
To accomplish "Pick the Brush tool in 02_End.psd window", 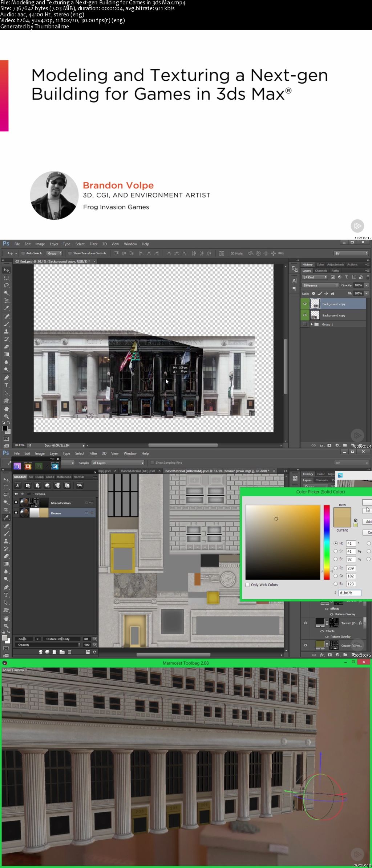I will pyautogui.click(x=6, y=324).
